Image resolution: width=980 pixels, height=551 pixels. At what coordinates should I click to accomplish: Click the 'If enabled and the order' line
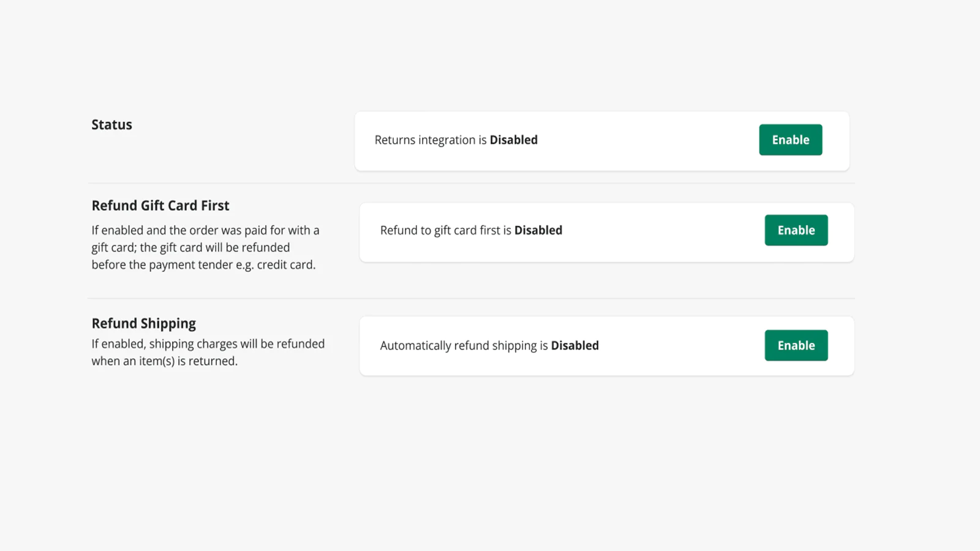click(x=205, y=231)
